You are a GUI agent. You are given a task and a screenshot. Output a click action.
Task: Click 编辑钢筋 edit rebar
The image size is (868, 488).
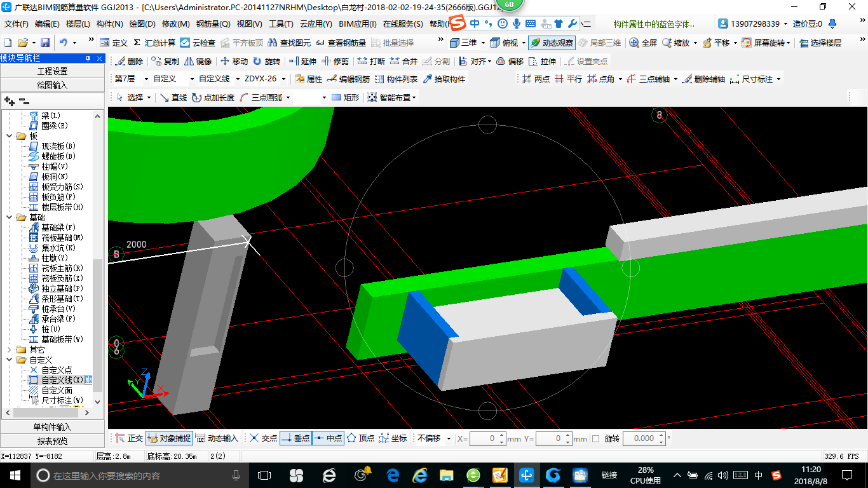(x=348, y=79)
